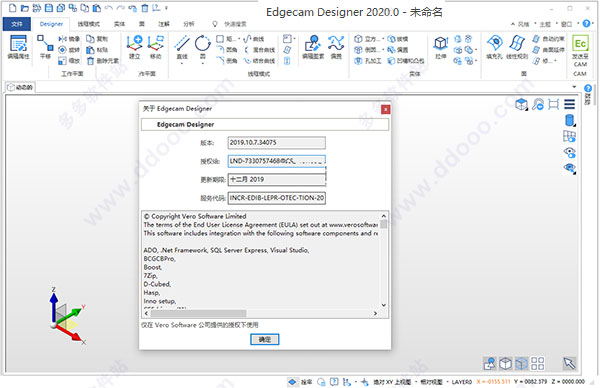Click the Redo arrow in quick access toolbar
The height and width of the screenshot is (388, 600).
(121, 8)
